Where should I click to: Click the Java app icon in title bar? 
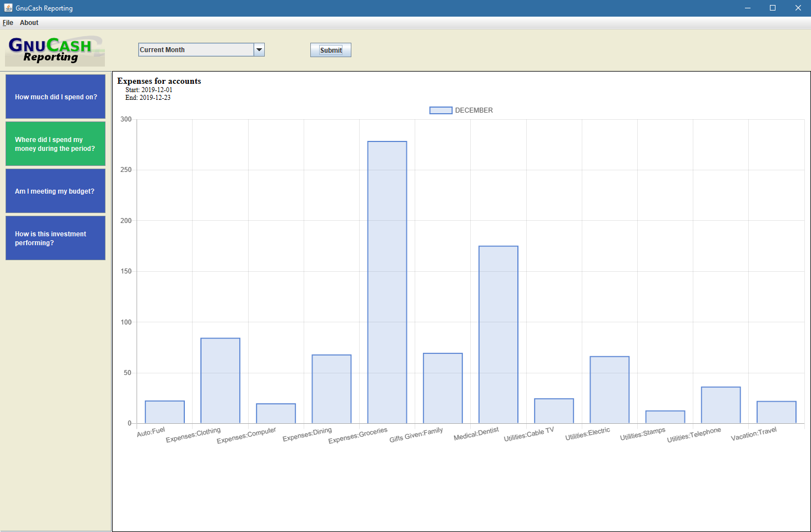8,8
